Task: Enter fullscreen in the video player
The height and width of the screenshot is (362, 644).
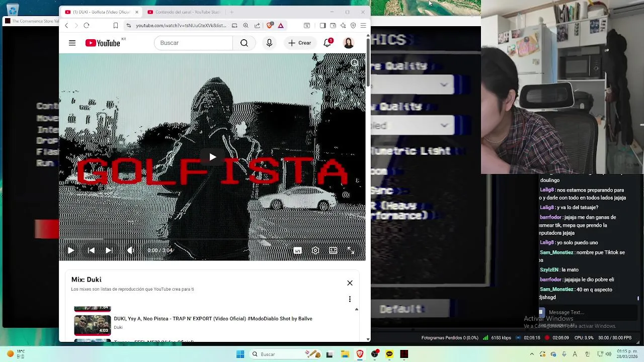Action: pyautogui.click(x=351, y=250)
